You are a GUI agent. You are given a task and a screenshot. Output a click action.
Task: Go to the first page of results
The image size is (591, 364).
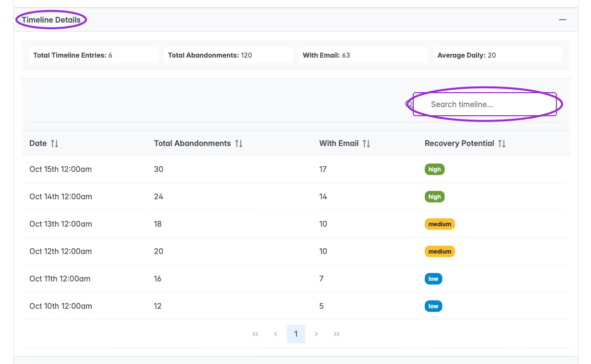coord(256,334)
